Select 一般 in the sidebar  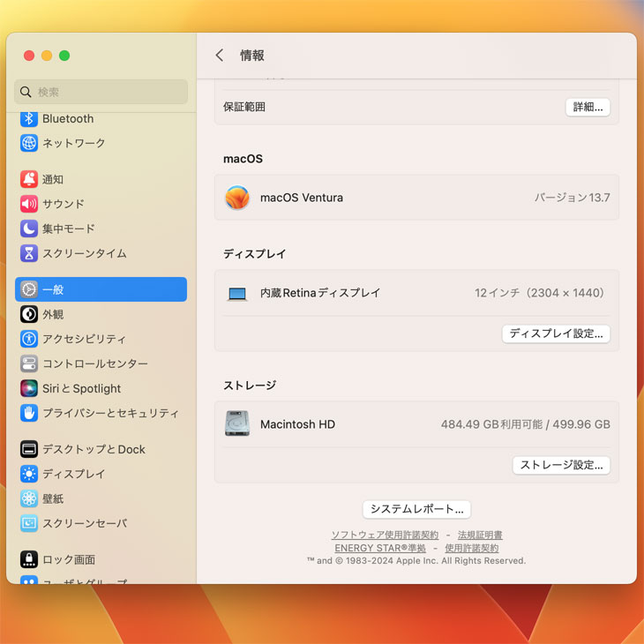tap(101, 289)
